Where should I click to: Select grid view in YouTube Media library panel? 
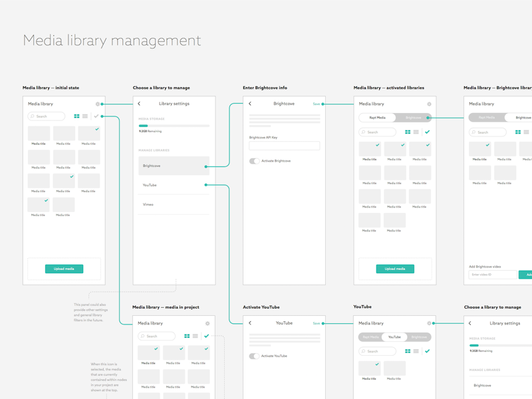tap(408, 351)
